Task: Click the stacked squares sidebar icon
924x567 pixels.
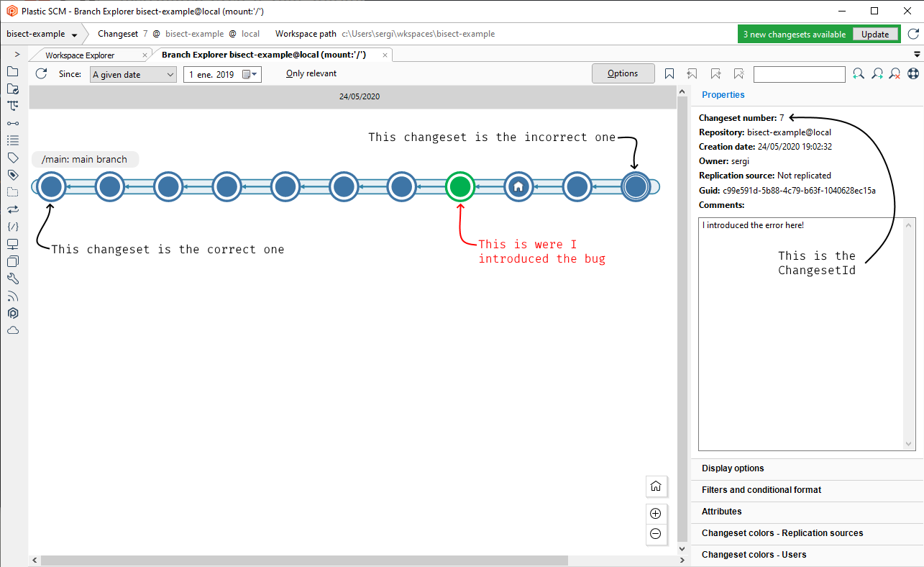Action: pyautogui.click(x=12, y=261)
